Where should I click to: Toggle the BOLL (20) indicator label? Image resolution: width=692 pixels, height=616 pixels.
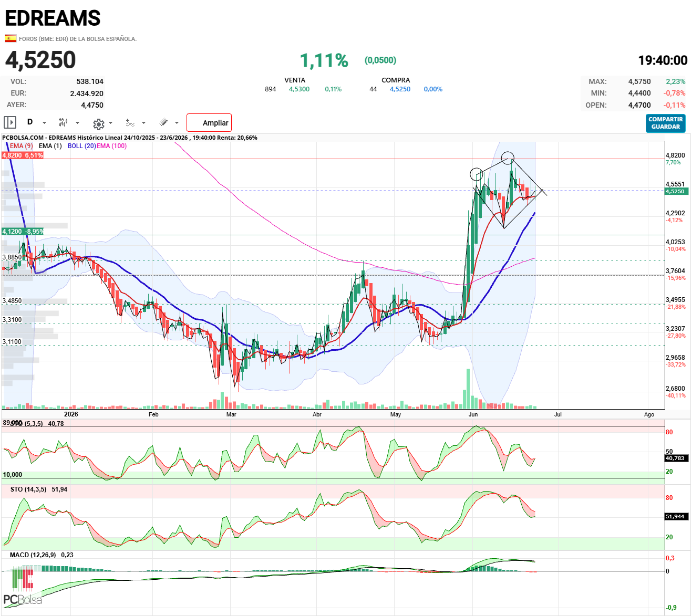point(82,146)
